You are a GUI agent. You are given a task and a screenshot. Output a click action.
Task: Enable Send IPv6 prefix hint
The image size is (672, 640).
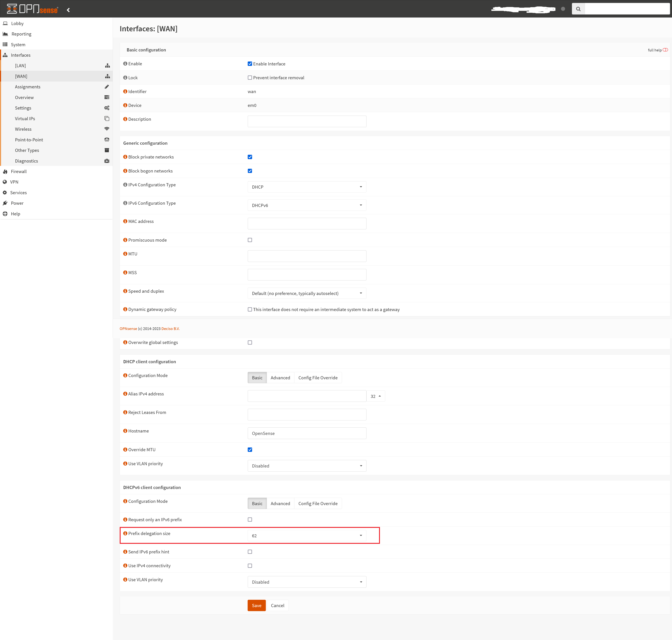tap(250, 552)
